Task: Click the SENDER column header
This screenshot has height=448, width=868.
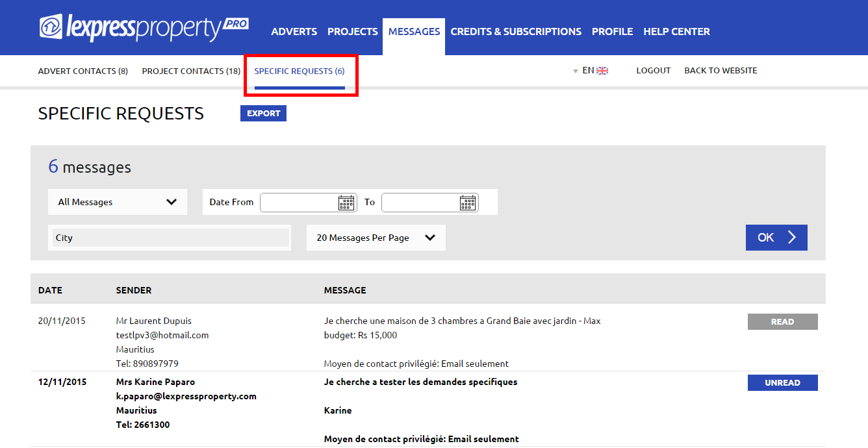Action: pos(134,290)
